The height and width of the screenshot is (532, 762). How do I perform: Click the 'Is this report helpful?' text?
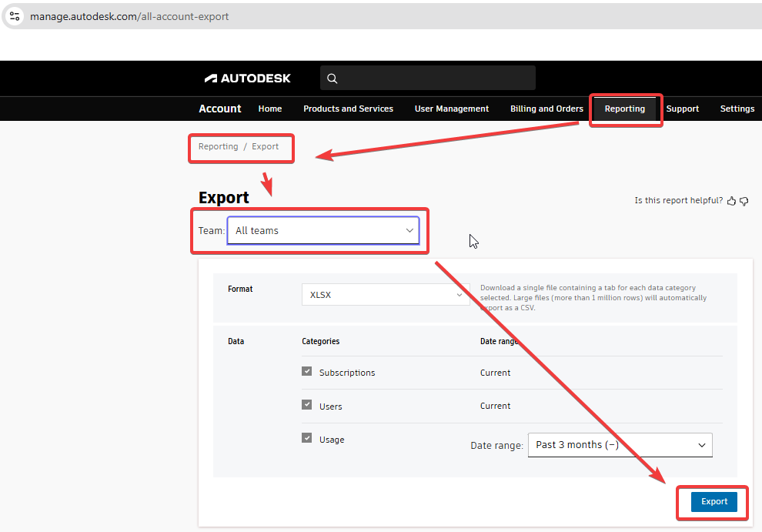point(678,200)
